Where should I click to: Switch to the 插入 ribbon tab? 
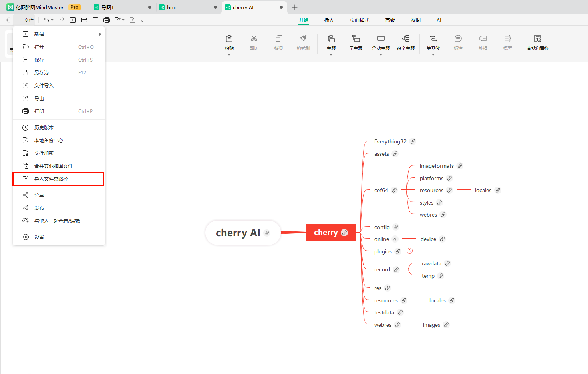tap(329, 20)
